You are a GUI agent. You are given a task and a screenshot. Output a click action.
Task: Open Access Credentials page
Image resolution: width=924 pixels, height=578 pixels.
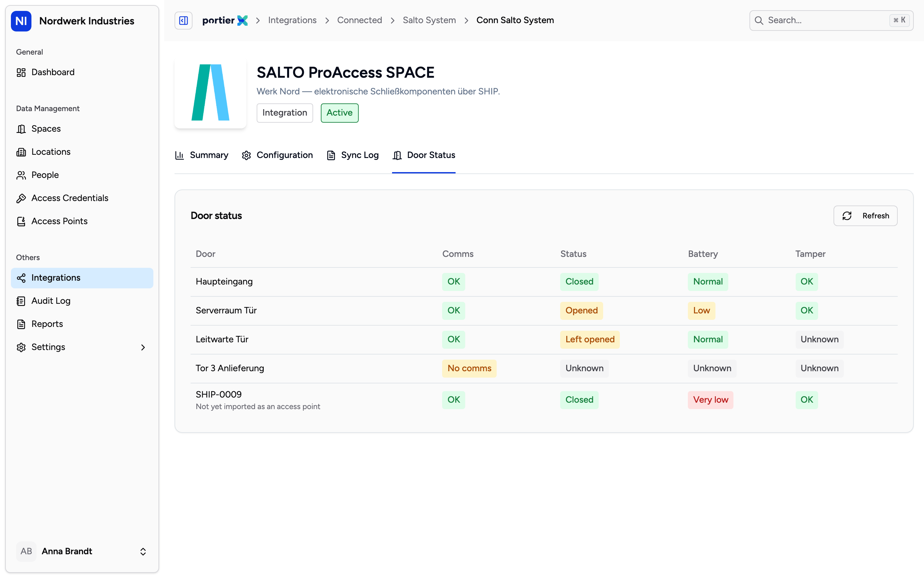coord(82,198)
